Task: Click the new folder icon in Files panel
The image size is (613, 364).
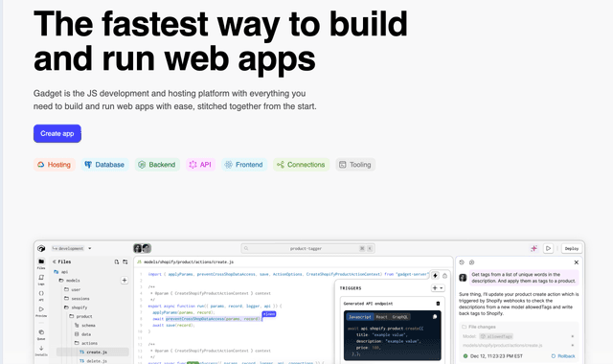Action: pos(125,262)
